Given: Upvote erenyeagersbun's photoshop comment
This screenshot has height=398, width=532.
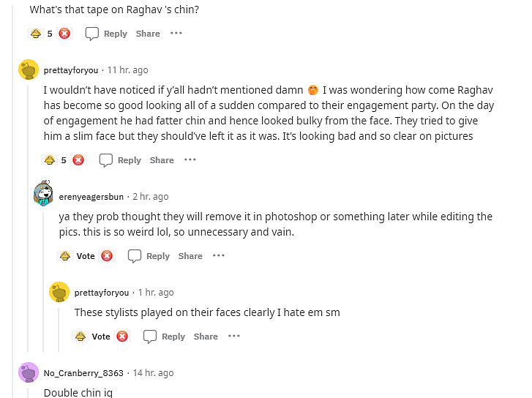Looking at the screenshot, I should point(65,256).
